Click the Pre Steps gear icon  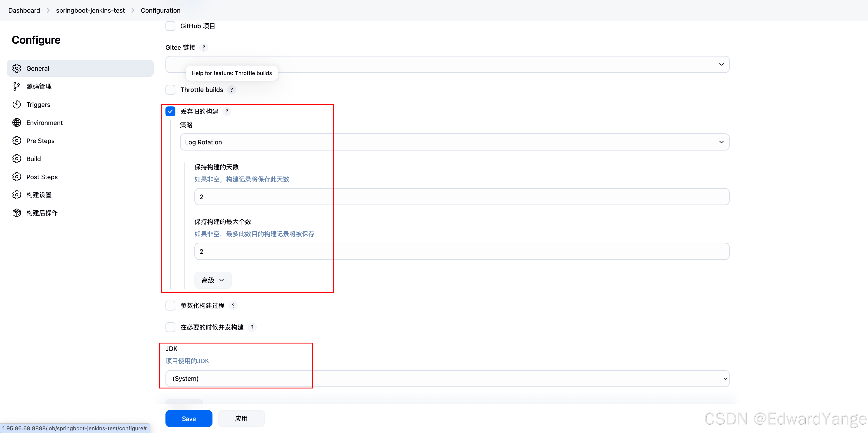17,141
